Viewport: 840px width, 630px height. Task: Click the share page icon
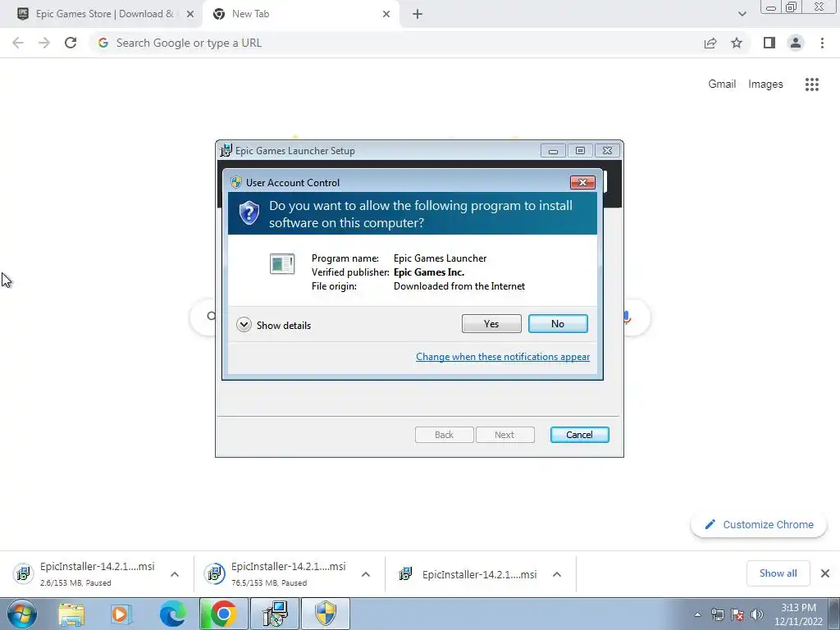[x=710, y=43]
